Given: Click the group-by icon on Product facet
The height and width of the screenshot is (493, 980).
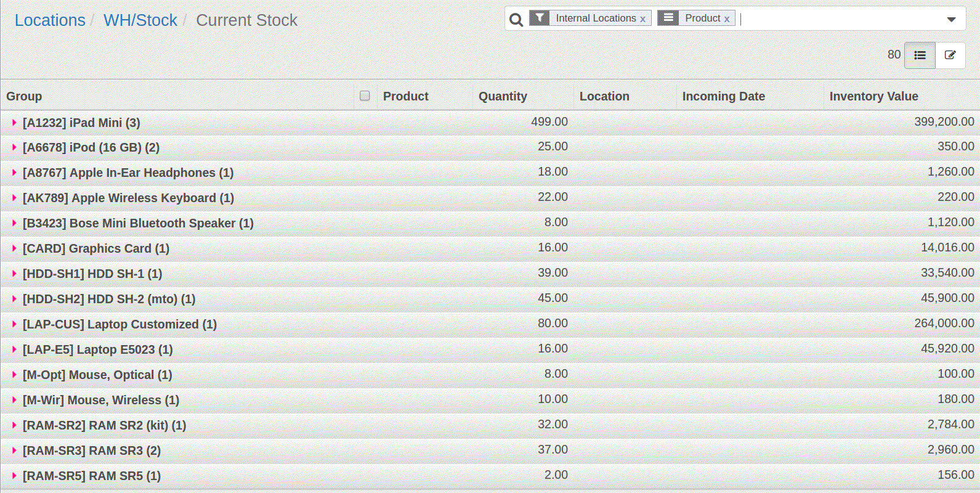Looking at the screenshot, I should point(668,18).
